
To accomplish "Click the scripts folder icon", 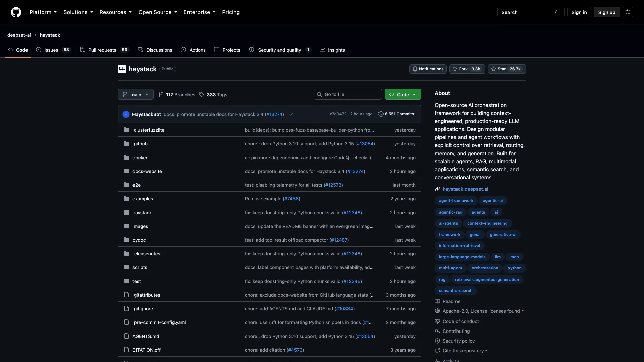I will pyautogui.click(x=126, y=267).
